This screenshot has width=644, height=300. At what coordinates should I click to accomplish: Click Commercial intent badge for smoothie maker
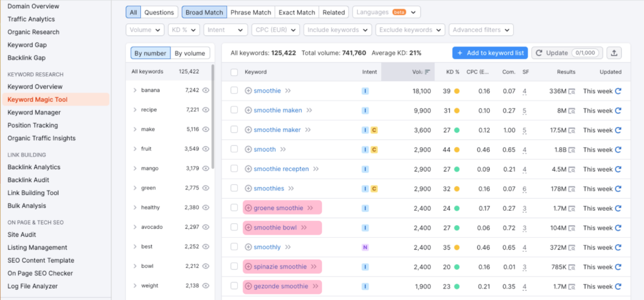tap(374, 130)
